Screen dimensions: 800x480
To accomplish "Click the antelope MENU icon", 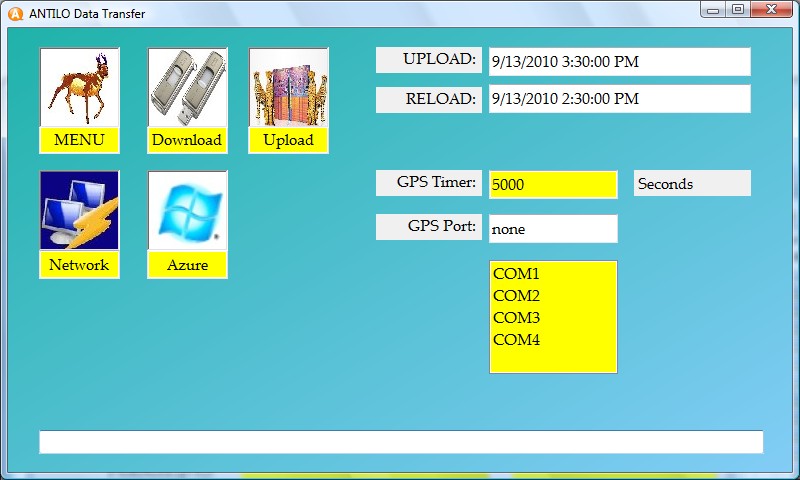I will (79, 88).
